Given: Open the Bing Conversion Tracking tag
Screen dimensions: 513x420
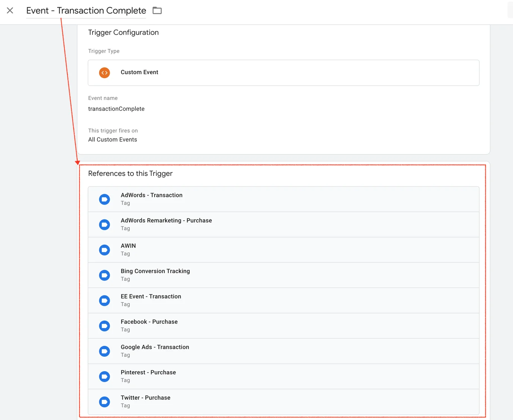Looking at the screenshot, I should [283, 275].
